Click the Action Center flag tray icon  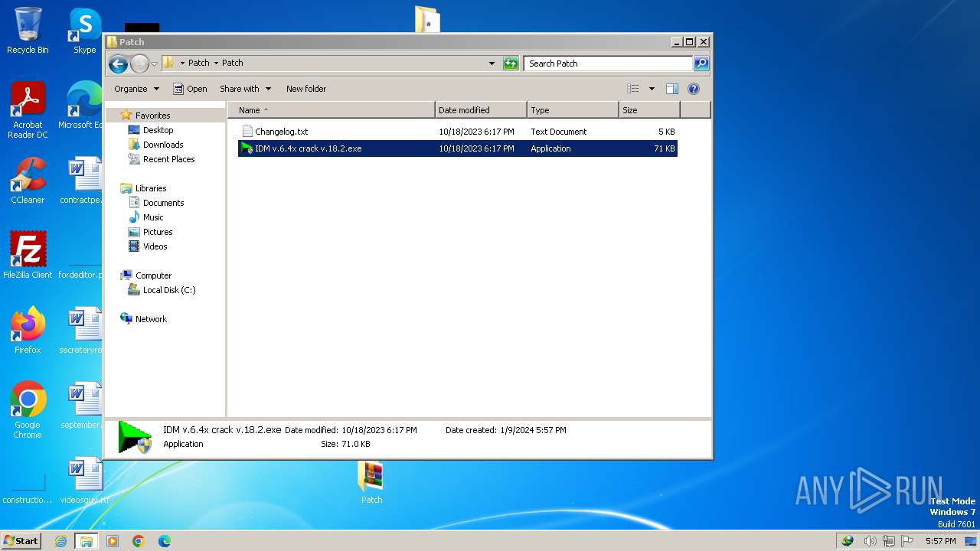[x=907, y=541]
